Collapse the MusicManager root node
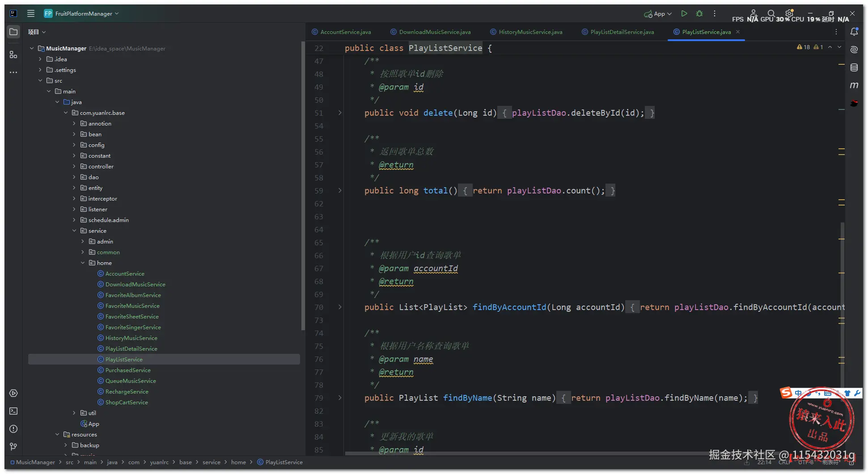Screen dimensions: 868x474 [32, 48]
